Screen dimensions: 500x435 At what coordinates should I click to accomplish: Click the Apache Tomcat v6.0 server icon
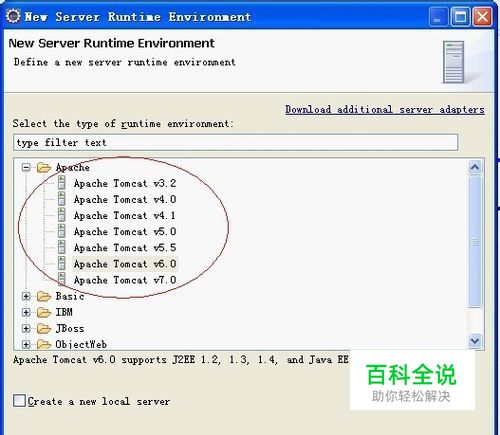click(x=62, y=263)
